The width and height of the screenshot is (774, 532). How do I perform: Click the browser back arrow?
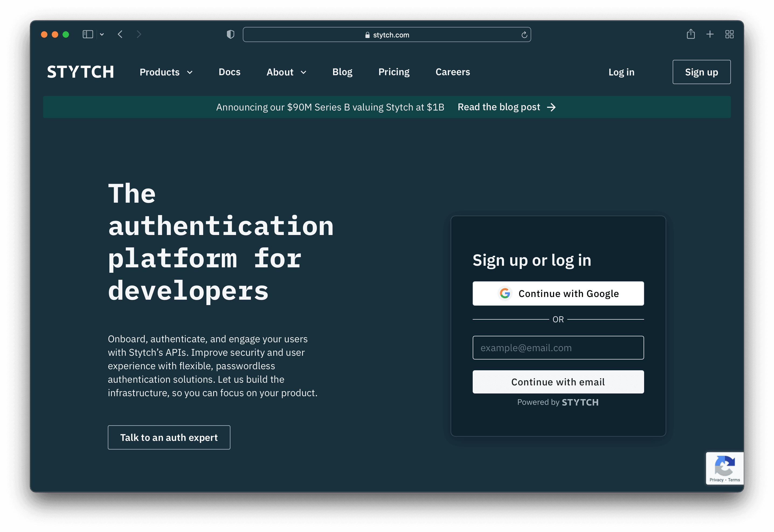coord(120,34)
